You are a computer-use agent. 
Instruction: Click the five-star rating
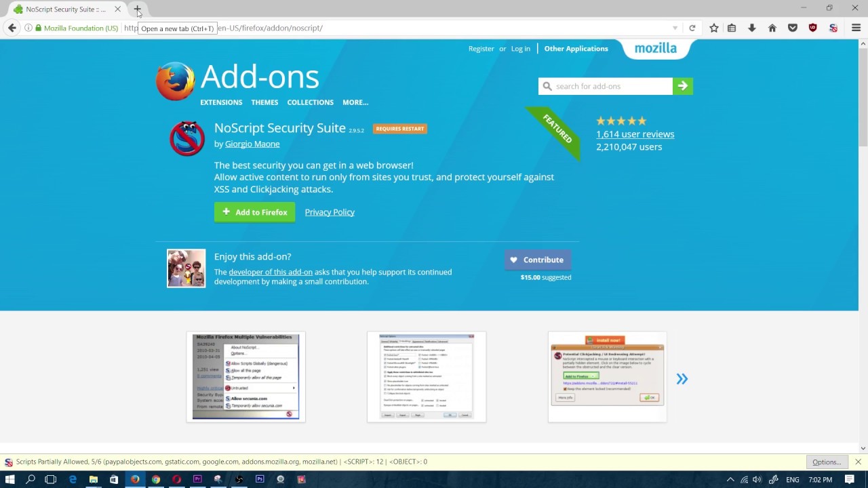pyautogui.click(x=621, y=121)
